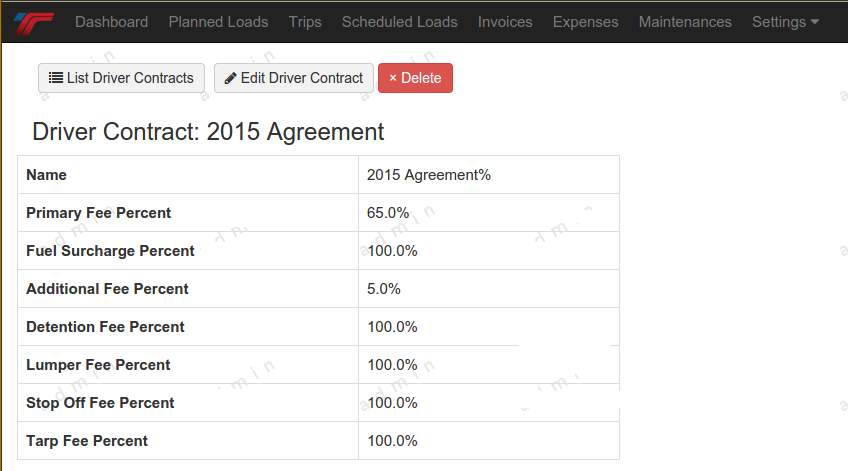Go to Planned Loads

click(218, 22)
